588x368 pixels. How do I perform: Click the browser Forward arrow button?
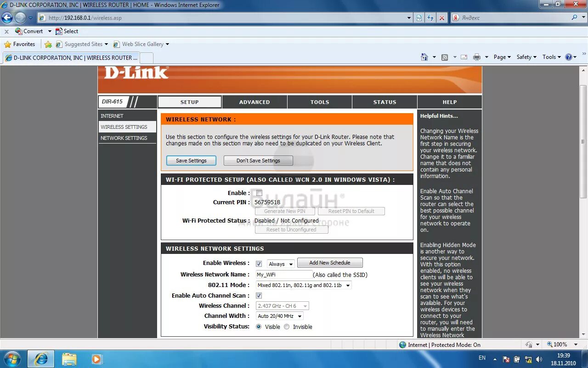coord(20,18)
